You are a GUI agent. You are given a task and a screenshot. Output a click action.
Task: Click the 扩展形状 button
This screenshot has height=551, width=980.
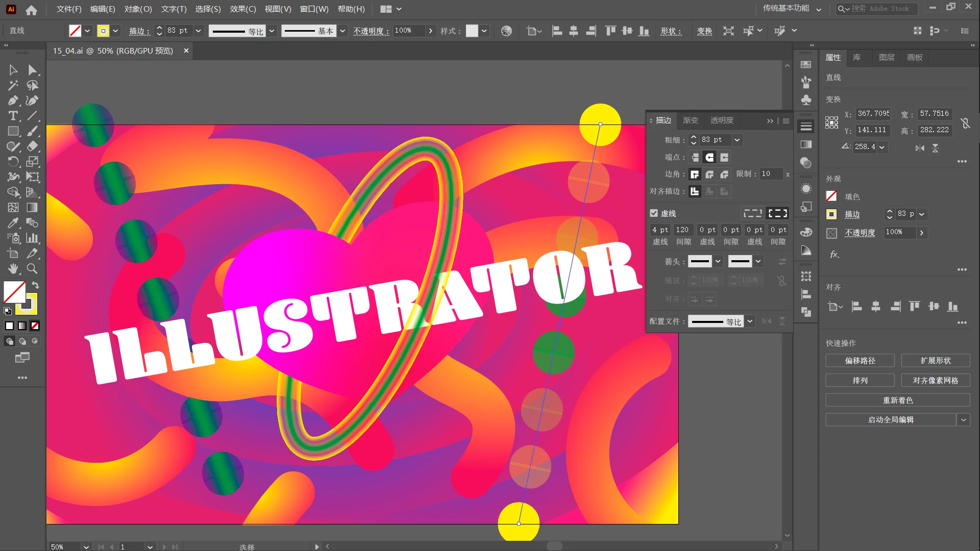pos(935,361)
